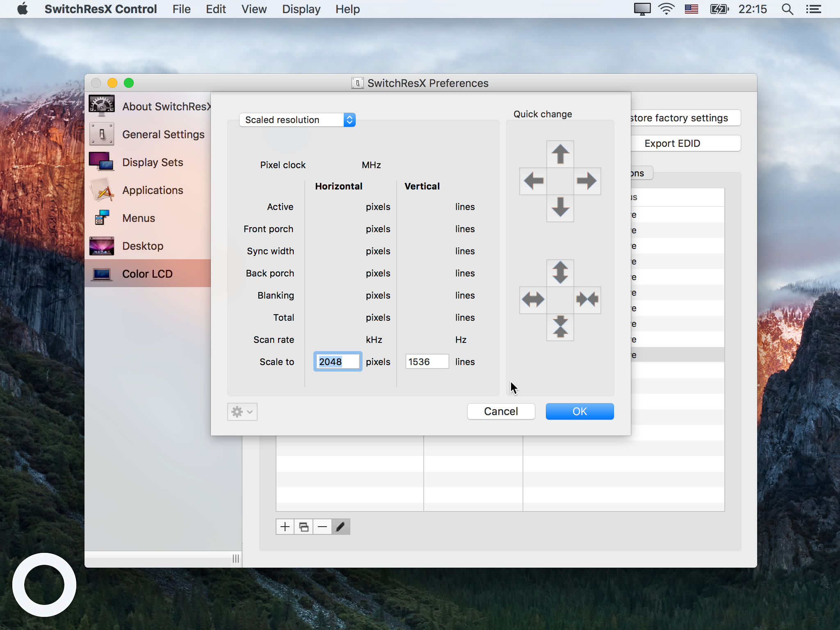Open the gear actions menu
The image size is (840, 630).
click(242, 411)
